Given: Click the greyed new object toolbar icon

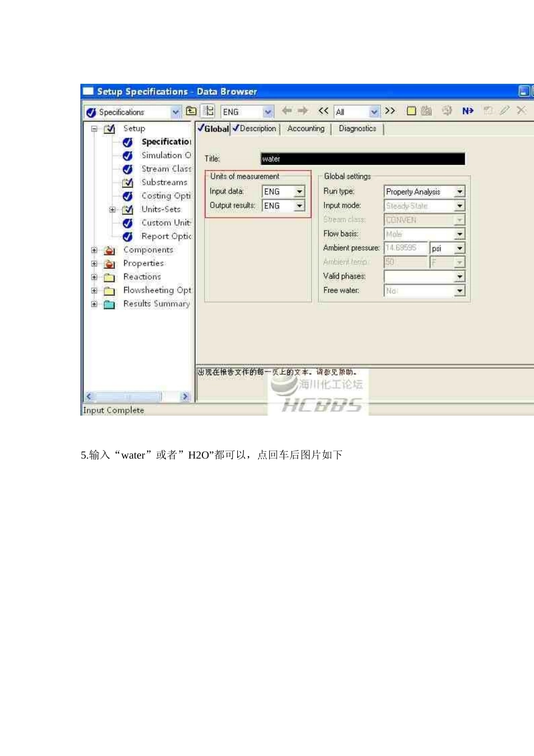Looking at the screenshot, I should pos(488,111).
